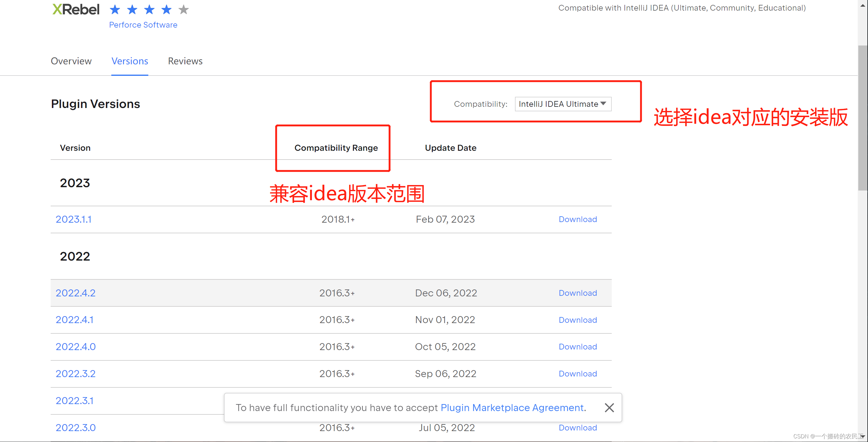Open the Plugin Marketplace Agreement link

512,408
